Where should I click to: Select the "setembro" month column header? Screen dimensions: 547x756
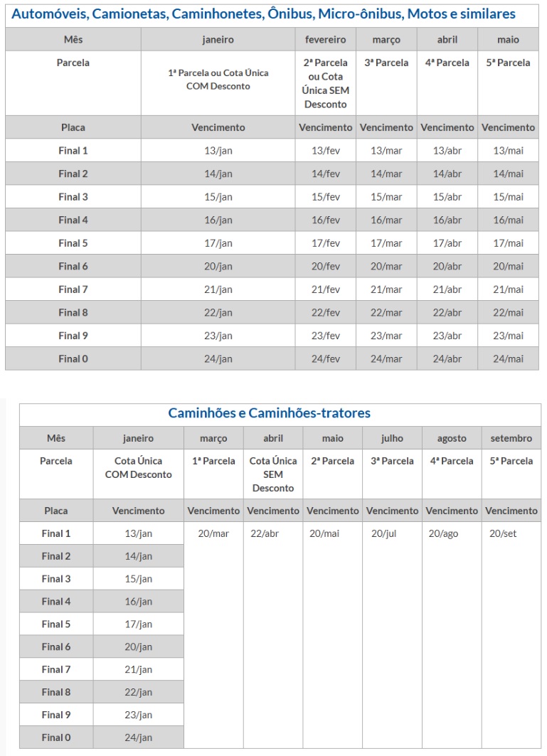pos(511,438)
